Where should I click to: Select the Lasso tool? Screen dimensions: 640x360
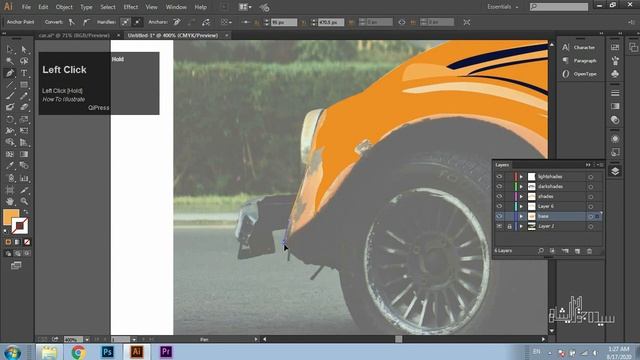[x=24, y=61]
